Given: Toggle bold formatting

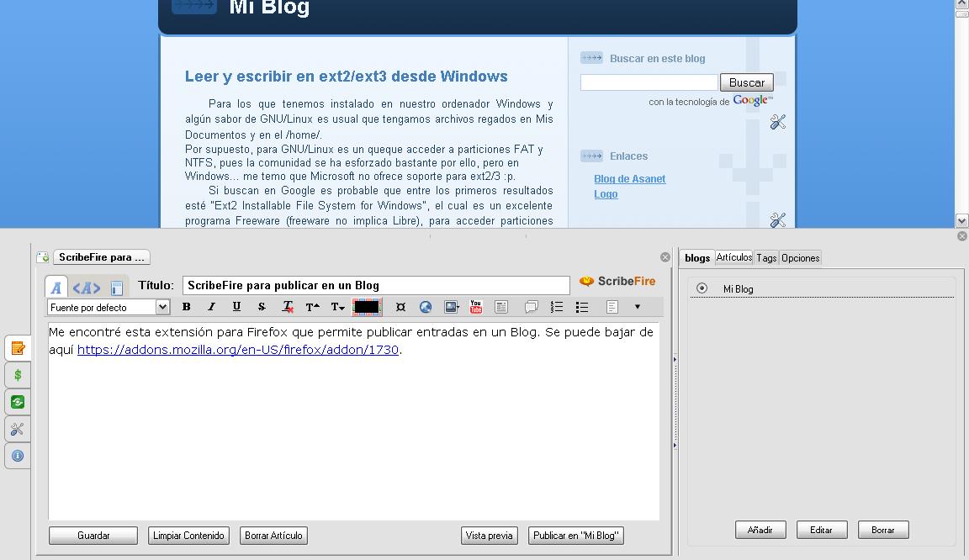Looking at the screenshot, I should coord(186,307).
